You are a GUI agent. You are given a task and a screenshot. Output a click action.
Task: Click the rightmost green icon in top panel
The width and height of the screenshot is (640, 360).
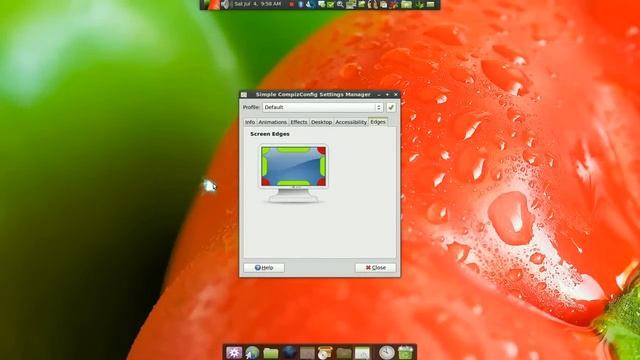[x=431, y=4]
